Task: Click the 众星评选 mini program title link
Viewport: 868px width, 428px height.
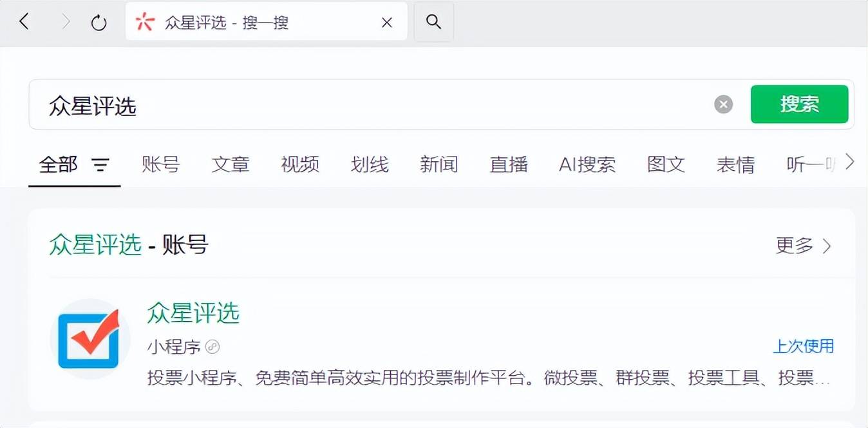Action: click(x=193, y=313)
